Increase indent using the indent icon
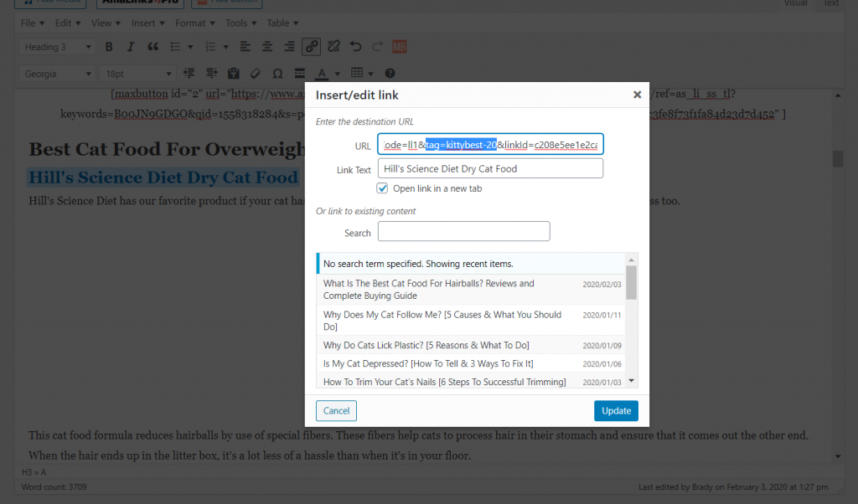Image resolution: width=858 pixels, height=504 pixels. 211,73
